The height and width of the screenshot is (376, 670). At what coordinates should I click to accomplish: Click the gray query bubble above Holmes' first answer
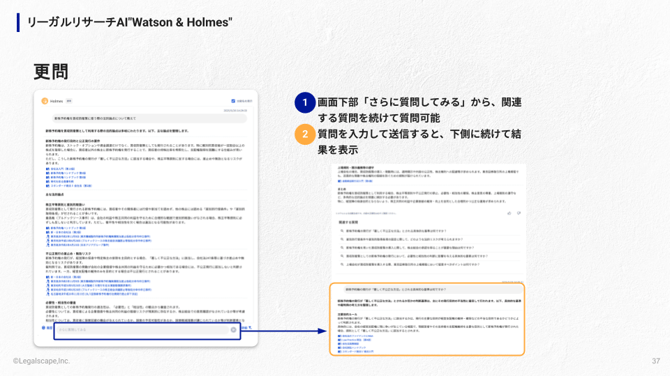[149, 118]
